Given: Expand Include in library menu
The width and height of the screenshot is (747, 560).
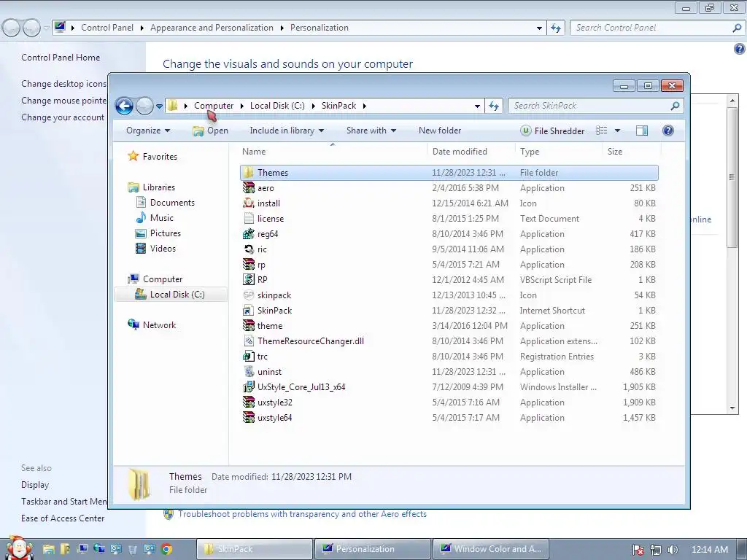Looking at the screenshot, I should point(287,131).
